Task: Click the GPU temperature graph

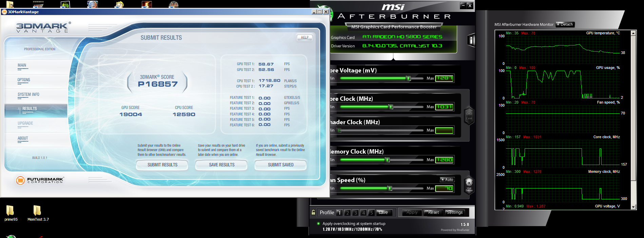Action: [563, 50]
